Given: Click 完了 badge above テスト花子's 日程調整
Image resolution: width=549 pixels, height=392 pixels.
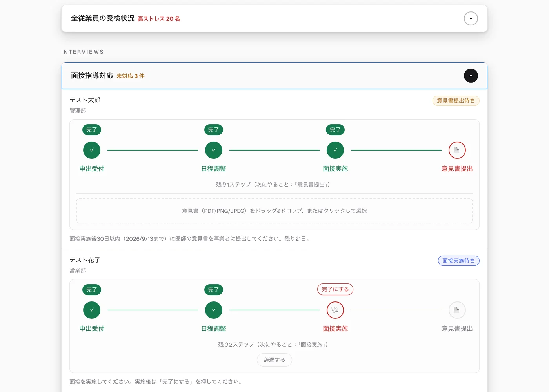Looking at the screenshot, I should click(x=214, y=290).
